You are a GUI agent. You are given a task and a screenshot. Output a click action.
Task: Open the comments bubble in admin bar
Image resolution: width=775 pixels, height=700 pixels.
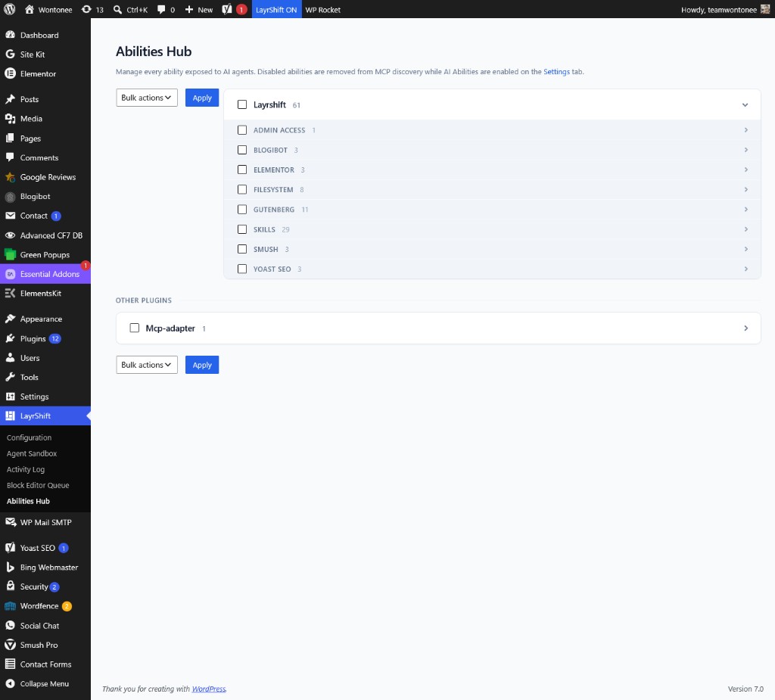click(x=161, y=9)
